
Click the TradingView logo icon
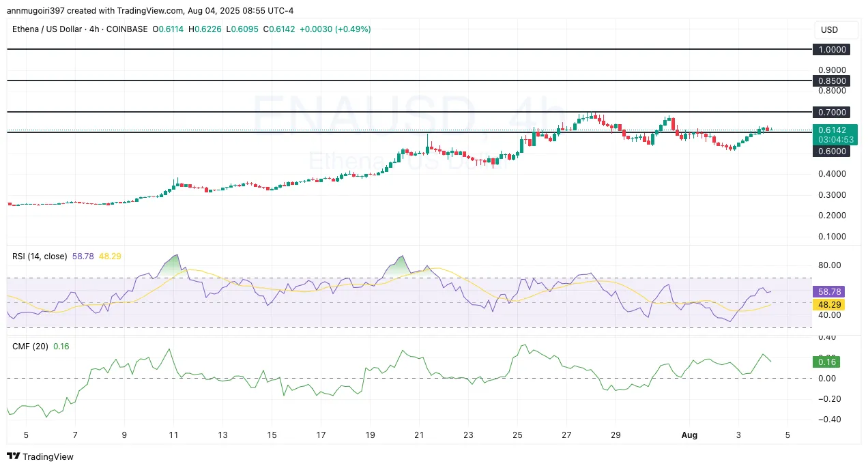point(13,456)
